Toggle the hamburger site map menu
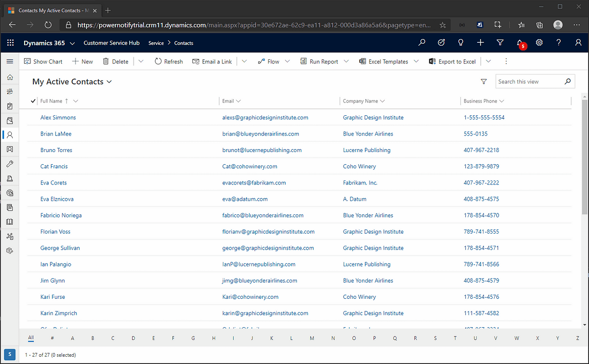 pyautogui.click(x=10, y=61)
